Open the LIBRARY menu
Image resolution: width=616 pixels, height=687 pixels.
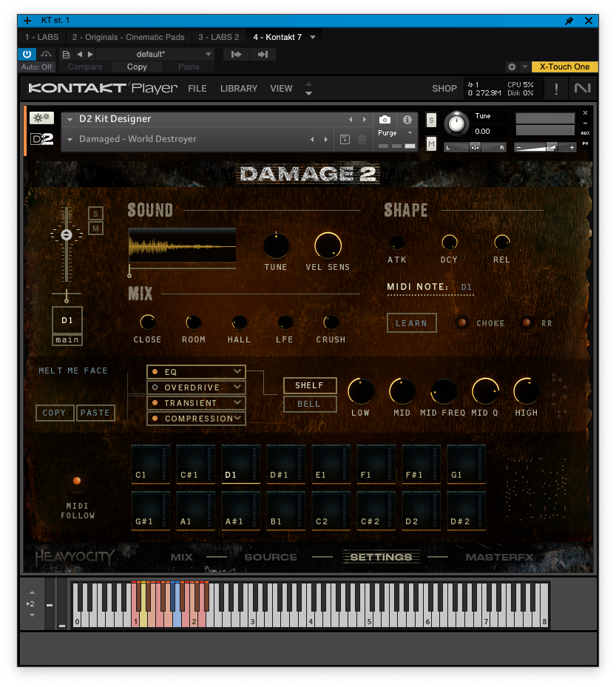click(x=239, y=89)
